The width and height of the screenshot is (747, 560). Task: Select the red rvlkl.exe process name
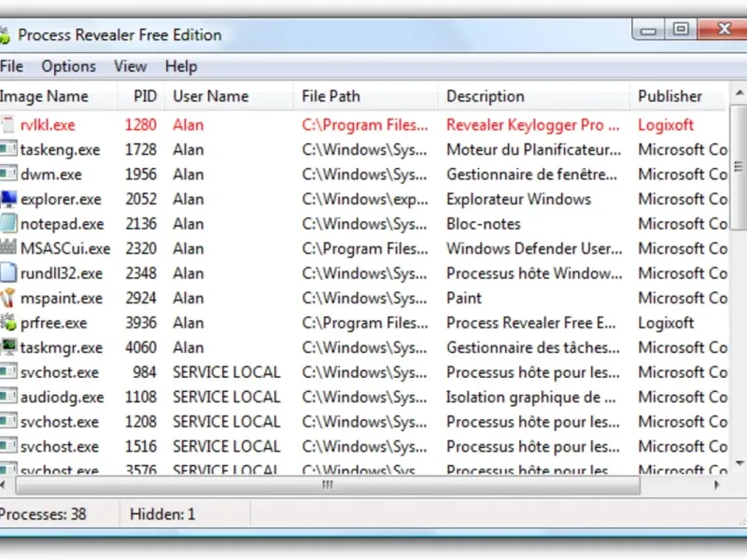[48, 125]
